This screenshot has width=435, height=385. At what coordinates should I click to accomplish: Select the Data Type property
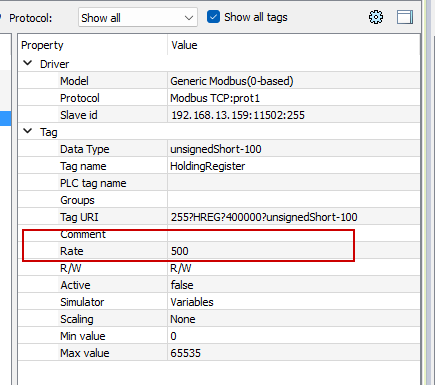[x=85, y=149]
